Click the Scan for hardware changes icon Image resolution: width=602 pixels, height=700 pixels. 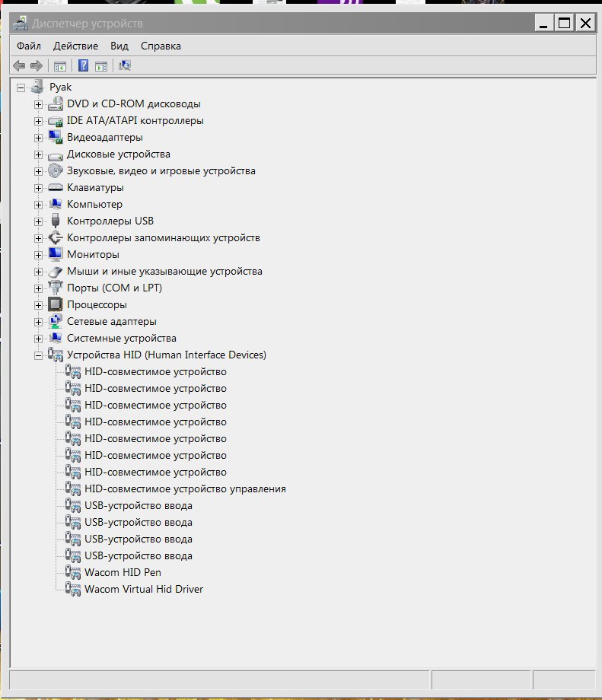(x=125, y=65)
